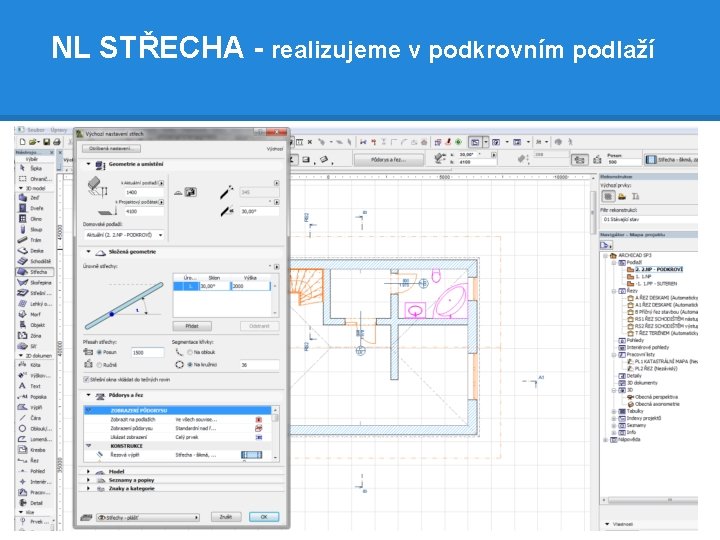Click the vertical scrollbar in Půdorys a řez list
The width and height of the screenshot is (720, 540).
(276, 434)
